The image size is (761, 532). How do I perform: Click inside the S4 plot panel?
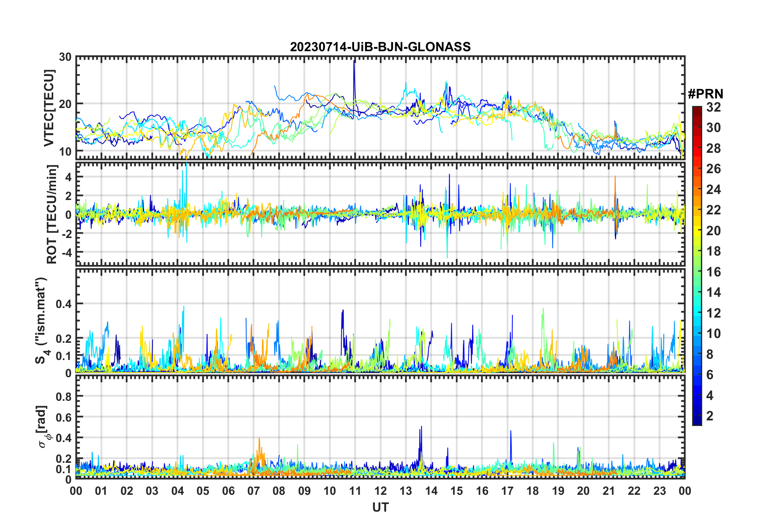pyautogui.click(x=380, y=320)
